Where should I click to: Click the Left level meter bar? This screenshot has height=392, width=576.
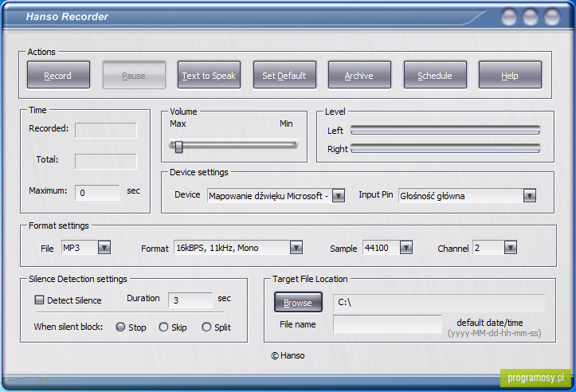coord(445,130)
